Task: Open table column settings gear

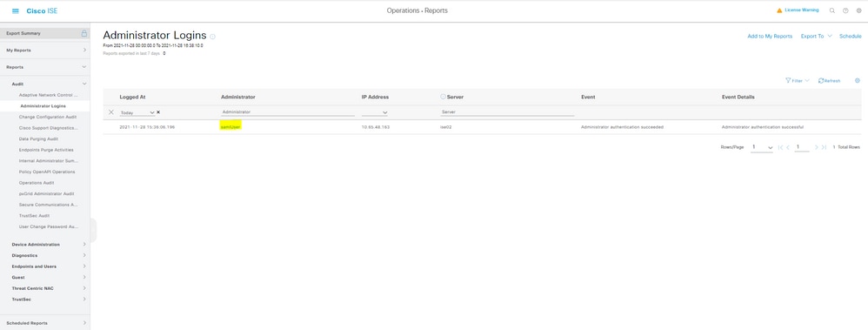Action: click(x=858, y=80)
